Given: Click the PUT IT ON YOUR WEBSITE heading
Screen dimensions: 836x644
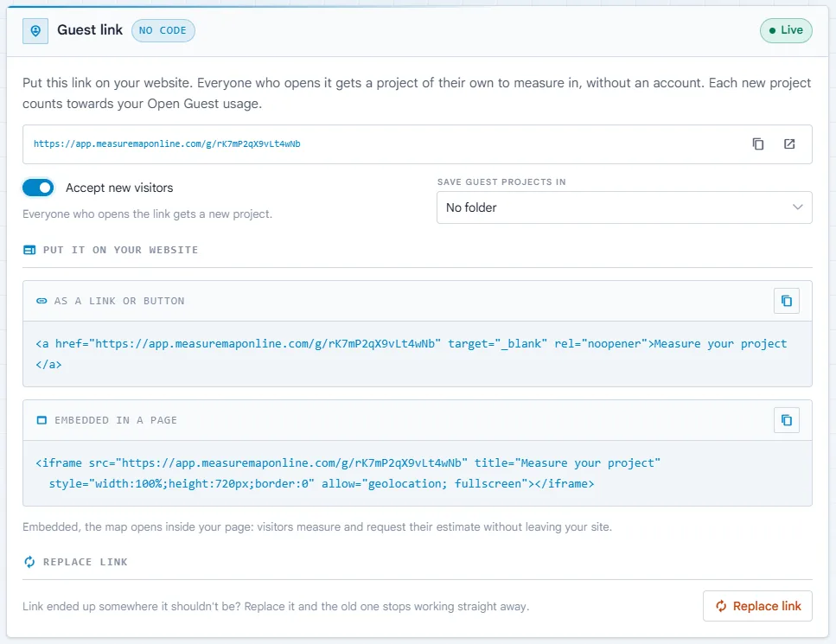Looking at the screenshot, I should 120,250.
